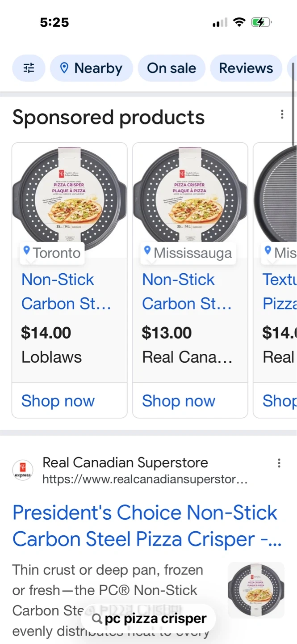This screenshot has width=297, height=644.
Task: Tap the battery charging status icon
Action: [x=260, y=22]
